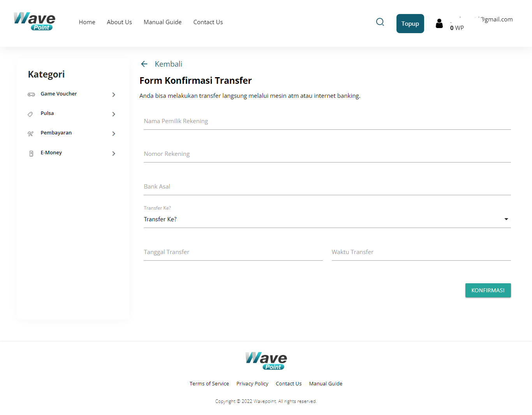Click the Game Voucher category icon
532x415 pixels.
click(x=31, y=94)
